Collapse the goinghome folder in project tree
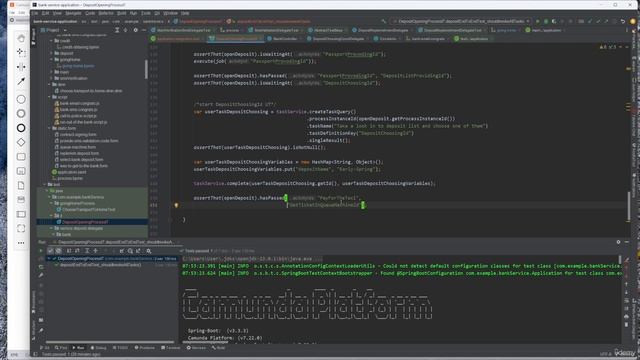This screenshot has width=640, height=360. (51, 60)
